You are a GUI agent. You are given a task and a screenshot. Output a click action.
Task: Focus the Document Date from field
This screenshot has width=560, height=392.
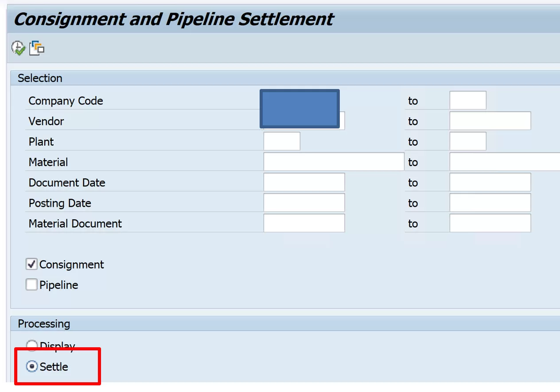304,182
